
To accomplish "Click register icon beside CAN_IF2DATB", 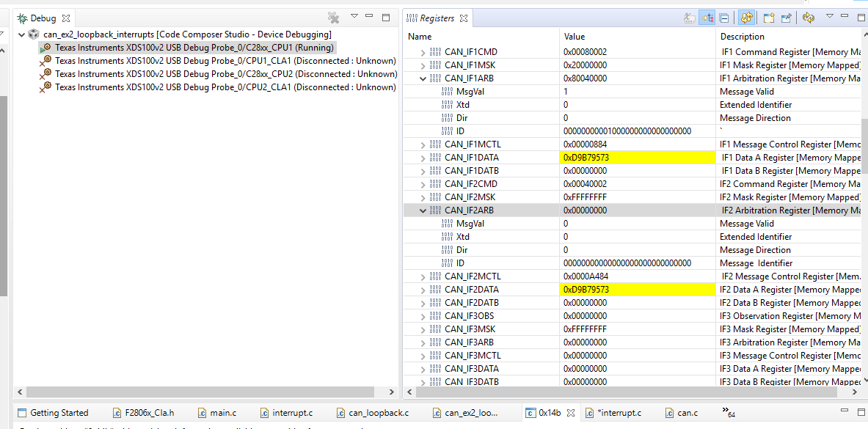I will [436, 303].
